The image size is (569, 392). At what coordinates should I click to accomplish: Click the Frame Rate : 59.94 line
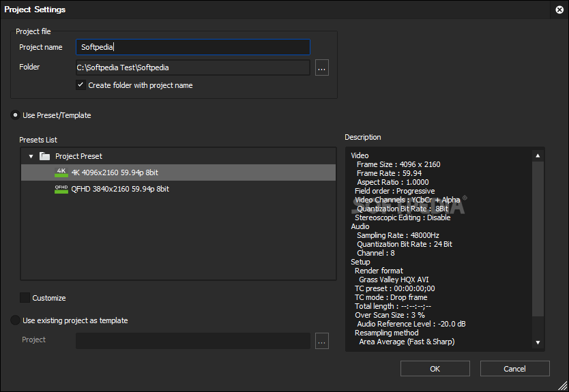(389, 173)
